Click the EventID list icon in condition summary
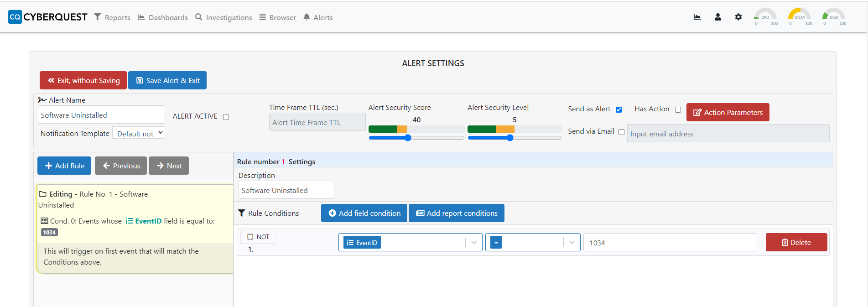Viewport: 868px width, 307px height. click(130, 221)
